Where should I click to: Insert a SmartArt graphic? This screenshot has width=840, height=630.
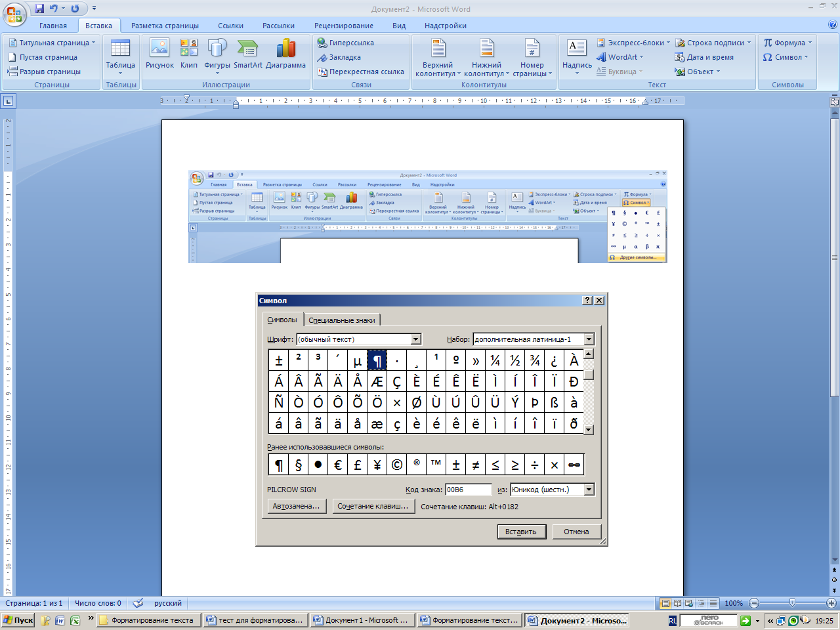pyautogui.click(x=247, y=54)
